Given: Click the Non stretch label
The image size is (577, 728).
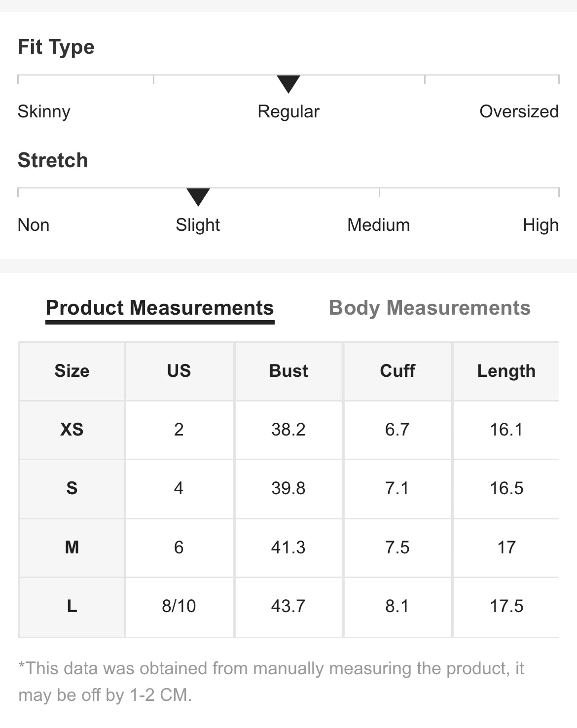Looking at the screenshot, I should 34,225.
